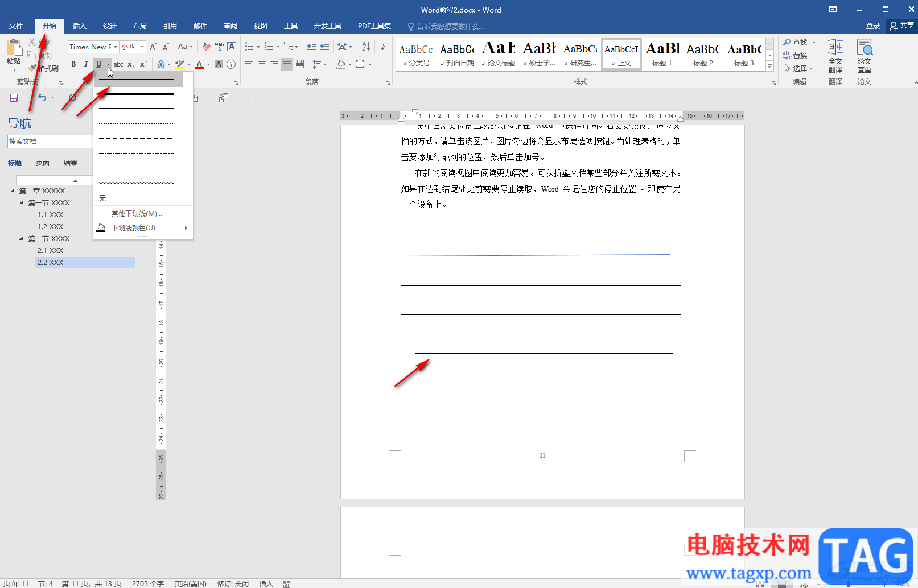
Task: Open the Change Case Aa dropdown
Action: [x=186, y=47]
